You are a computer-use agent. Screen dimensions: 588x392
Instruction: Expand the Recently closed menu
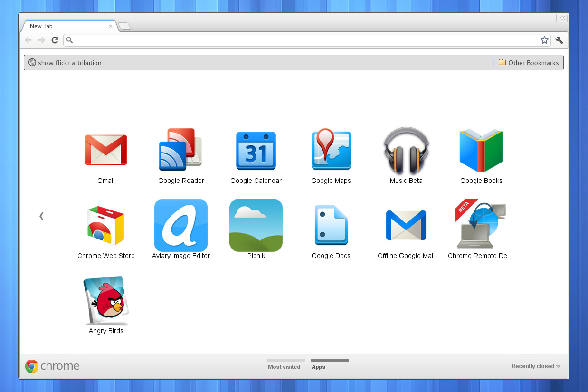pyautogui.click(x=536, y=366)
